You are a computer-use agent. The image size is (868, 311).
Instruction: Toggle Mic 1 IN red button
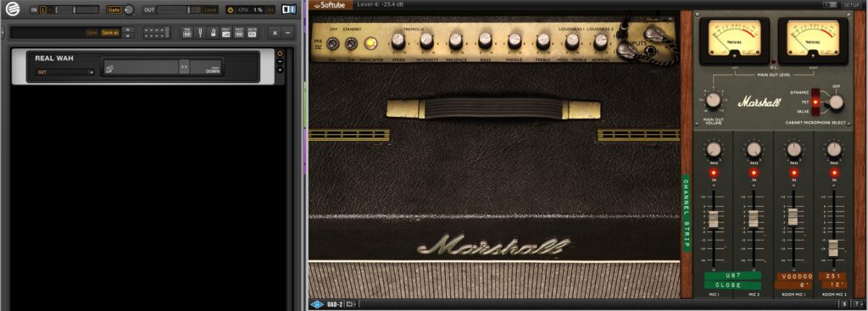pos(714,173)
